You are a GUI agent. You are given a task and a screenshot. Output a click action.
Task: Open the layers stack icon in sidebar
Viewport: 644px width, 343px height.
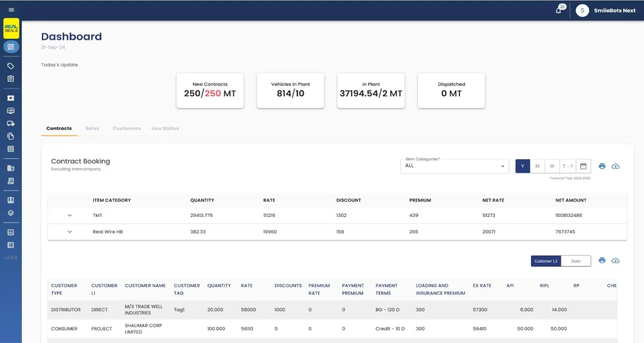pos(11,213)
